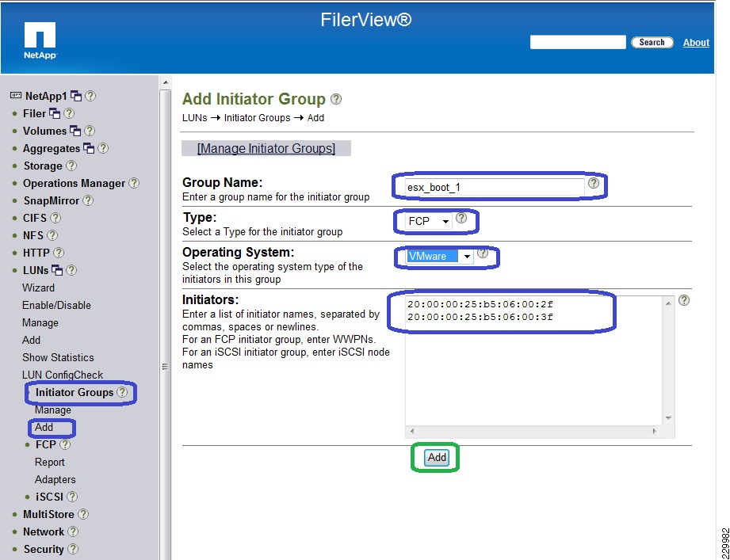Click the Search button
This screenshot has height=560, width=730.
tap(652, 42)
